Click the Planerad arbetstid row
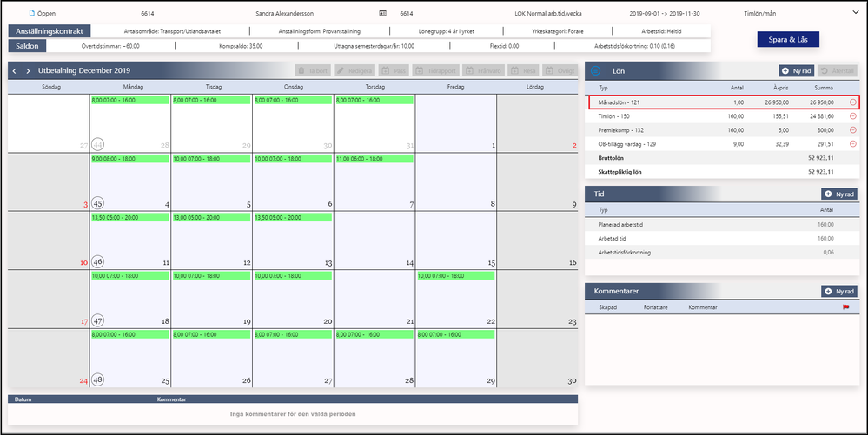Screen dimensions: 868x435 (722, 225)
